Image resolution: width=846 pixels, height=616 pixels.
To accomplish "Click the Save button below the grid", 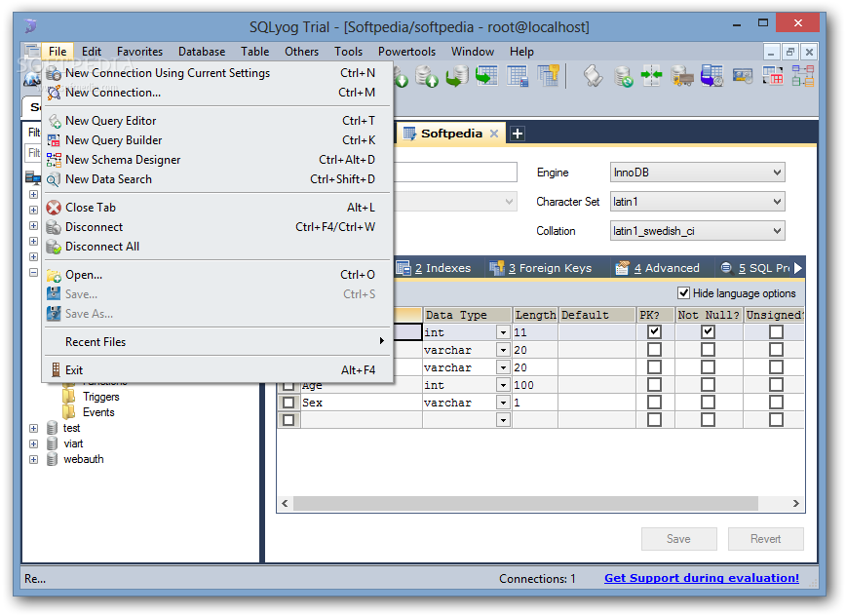I will point(678,539).
